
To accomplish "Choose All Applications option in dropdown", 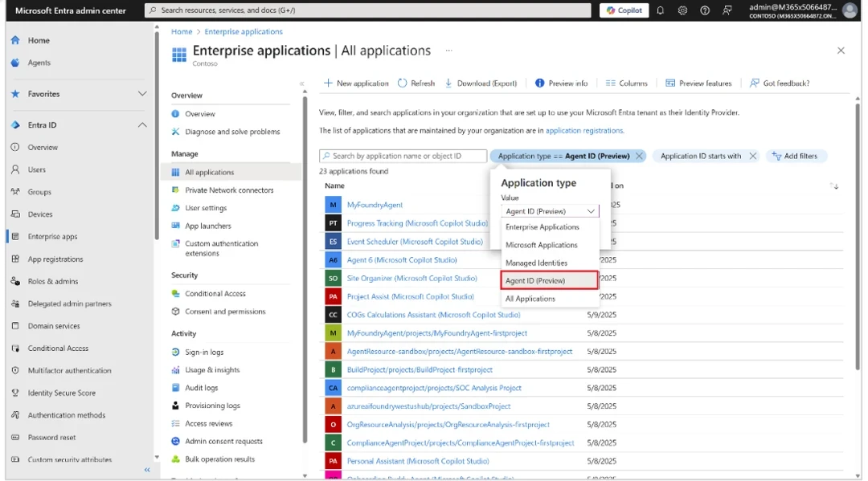I will (x=530, y=299).
